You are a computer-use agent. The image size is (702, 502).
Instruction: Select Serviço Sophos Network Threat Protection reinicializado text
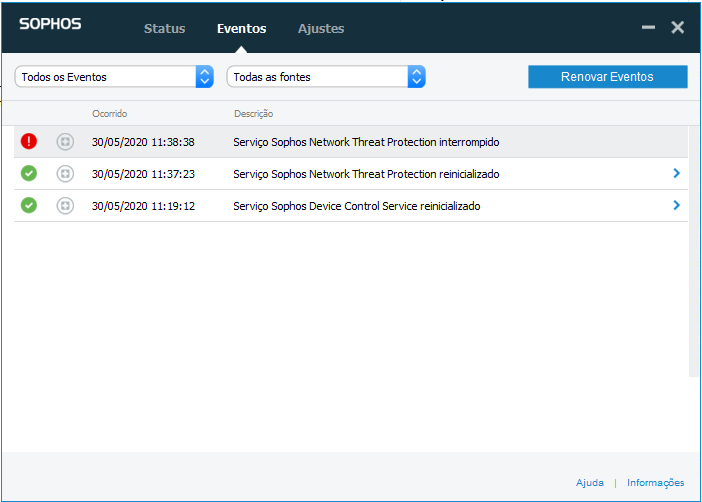366,174
